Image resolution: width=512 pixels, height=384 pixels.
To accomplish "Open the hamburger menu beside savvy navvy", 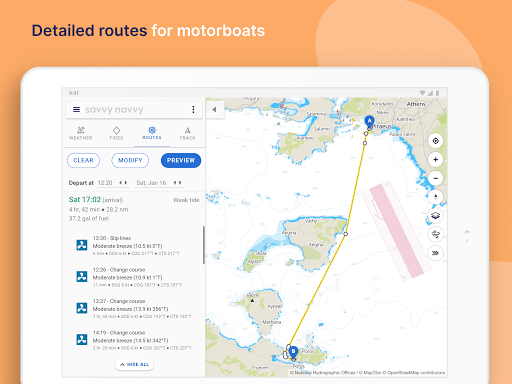I will pos(76,109).
